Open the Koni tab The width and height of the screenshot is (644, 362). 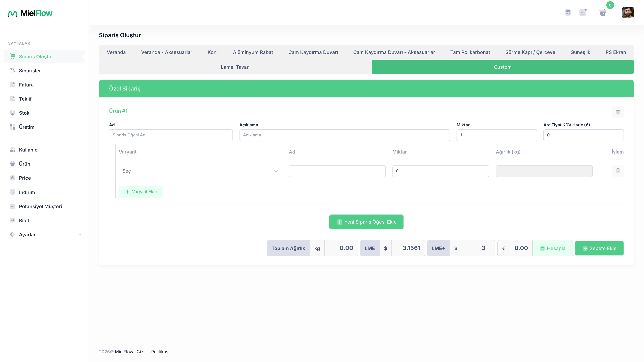pyautogui.click(x=212, y=52)
